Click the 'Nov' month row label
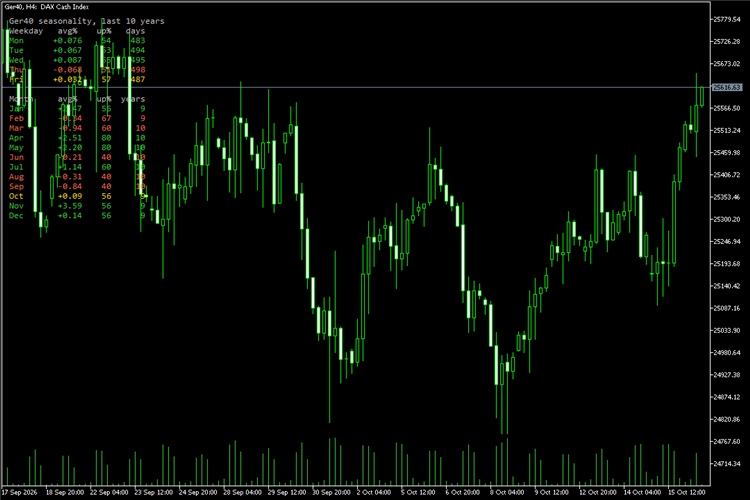 click(x=16, y=206)
